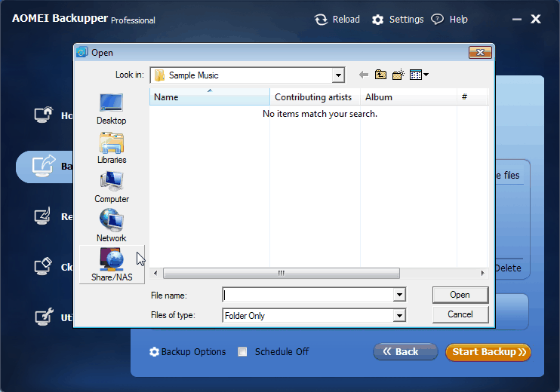Select the Backup sidebar icon
The height and width of the screenshot is (392, 560).
(44, 166)
